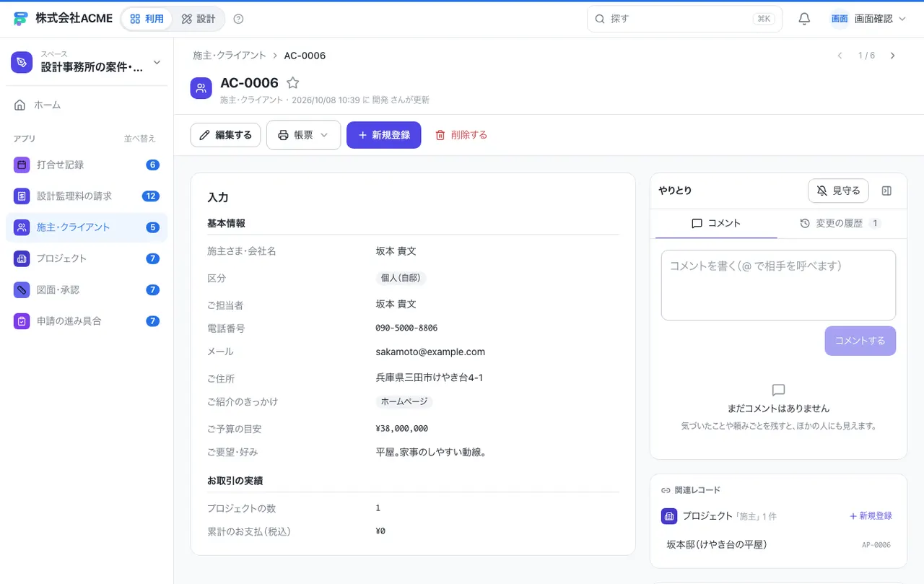
Task: Add new related プロジェクト via 新規登録 link
Action: tap(871, 516)
